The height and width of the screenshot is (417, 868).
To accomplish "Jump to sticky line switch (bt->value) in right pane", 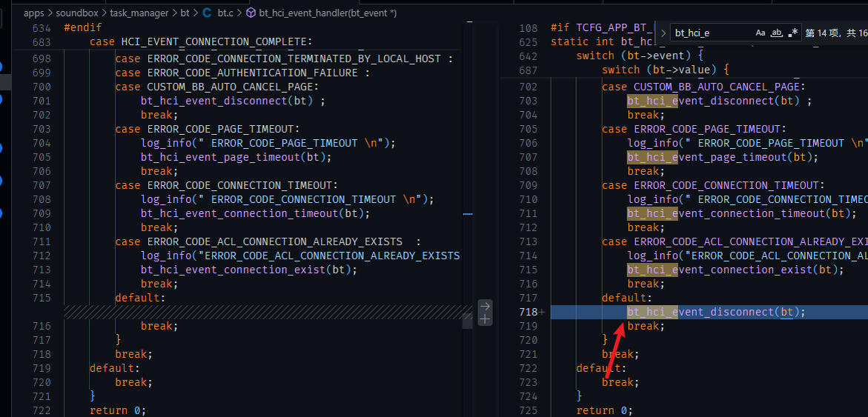I will [666, 70].
